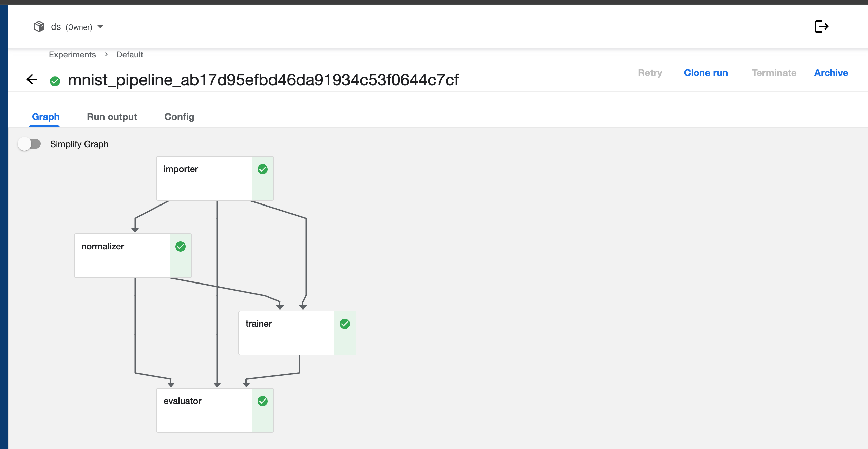Open the Default experiment breadcrumb
Image resolution: width=868 pixels, height=449 pixels.
(130, 55)
